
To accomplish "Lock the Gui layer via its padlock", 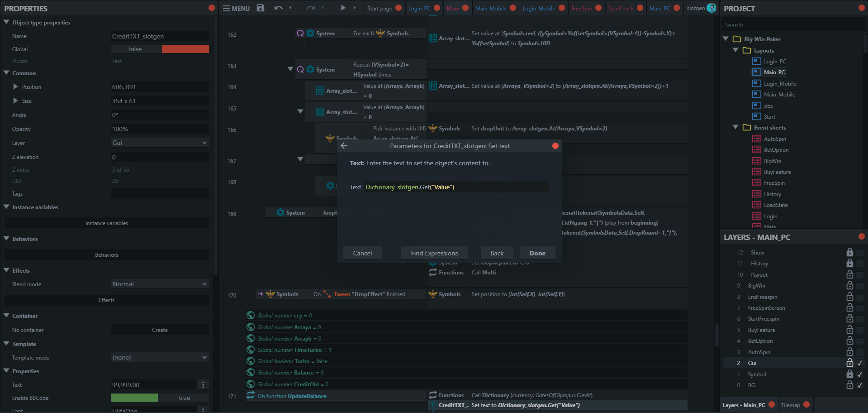I will (x=850, y=363).
